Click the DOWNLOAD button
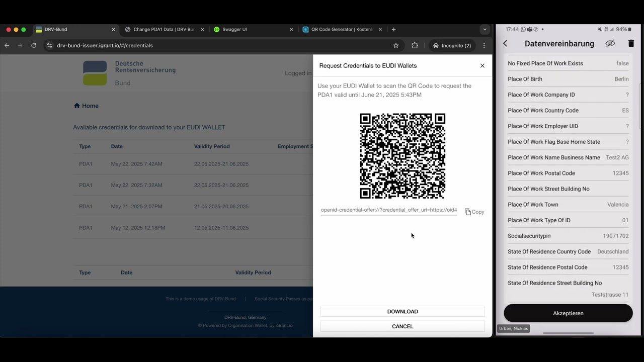Image resolution: width=644 pixels, height=362 pixels. [x=403, y=312]
